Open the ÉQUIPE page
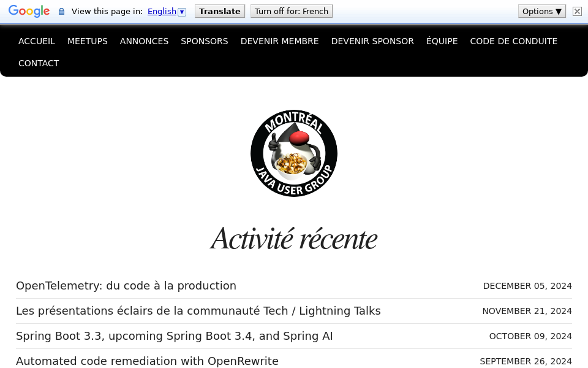588x368 pixels. tap(442, 41)
